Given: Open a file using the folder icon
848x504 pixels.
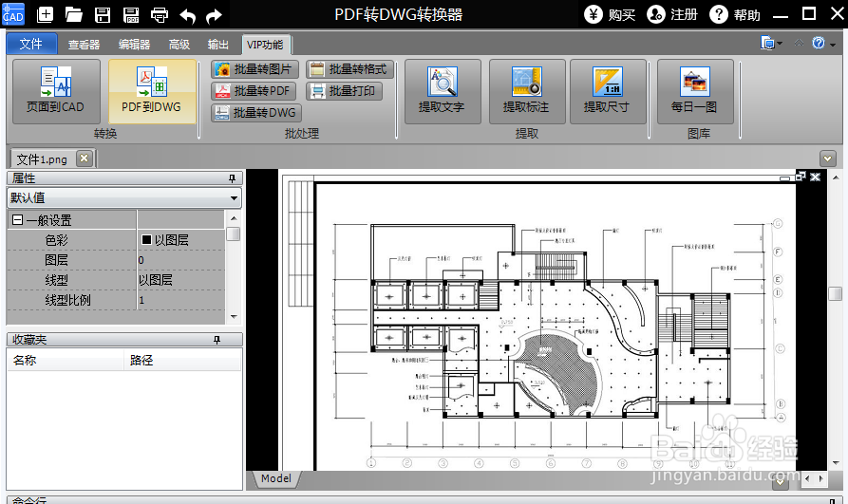Looking at the screenshot, I should click(x=73, y=14).
